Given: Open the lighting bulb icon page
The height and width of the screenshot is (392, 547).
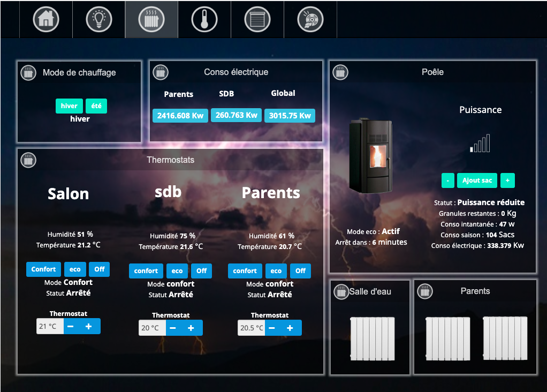Looking at the screenshot, I should 98,20.
